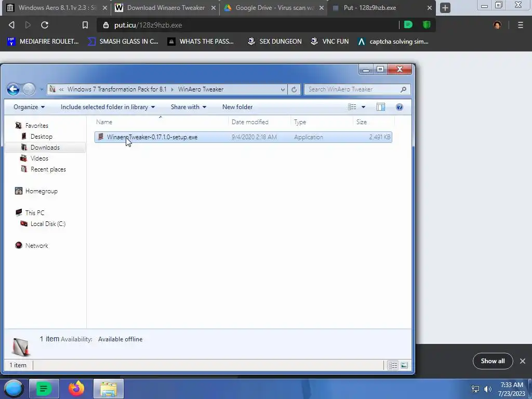Open the browser hamburger menu
Image resolution: width=532 pixels, height=399 pixels.
pos(520,25)
